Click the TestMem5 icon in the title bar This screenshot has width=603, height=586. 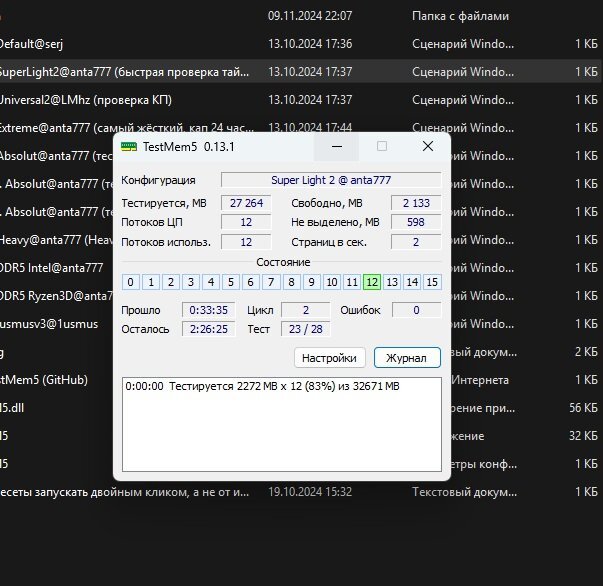pos(129,146)
